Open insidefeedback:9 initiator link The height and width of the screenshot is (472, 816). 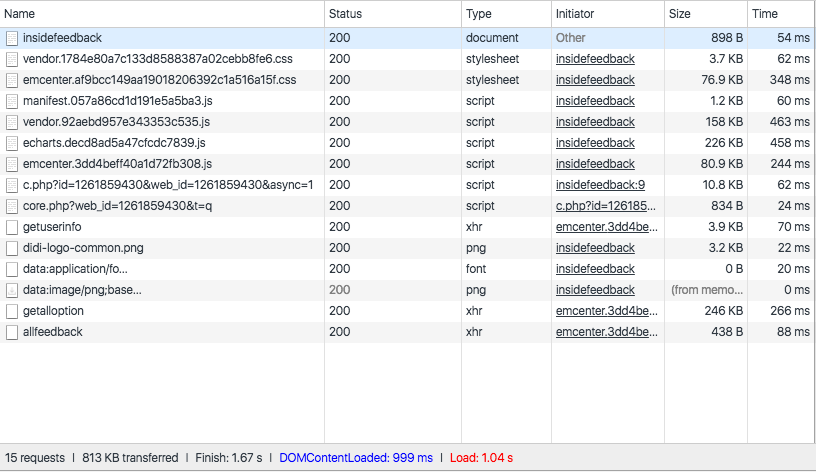(600, 185)
